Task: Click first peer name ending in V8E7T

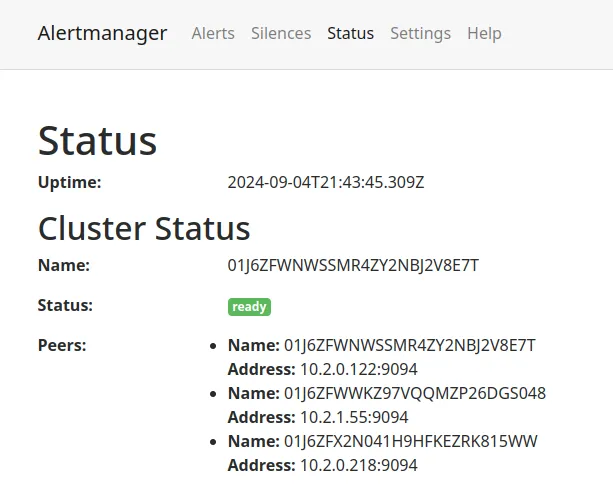Action: (x=410, y=346)
